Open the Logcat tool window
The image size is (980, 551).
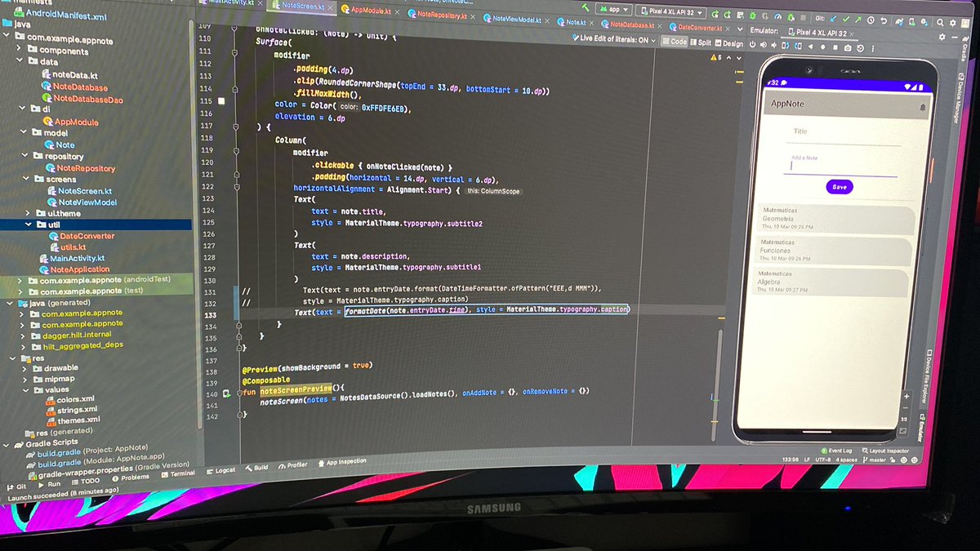pos(220,470)
